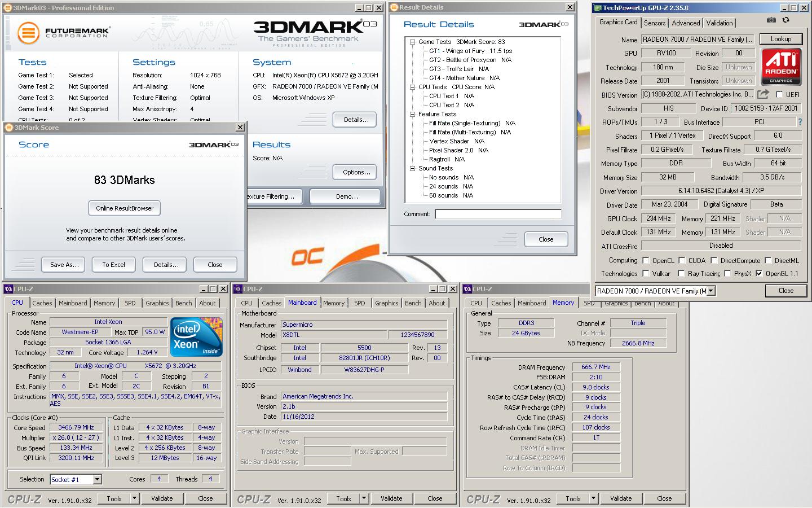Click the Save As button in Score window
Viewport: 812px width, 508px height.
point(63,265)
